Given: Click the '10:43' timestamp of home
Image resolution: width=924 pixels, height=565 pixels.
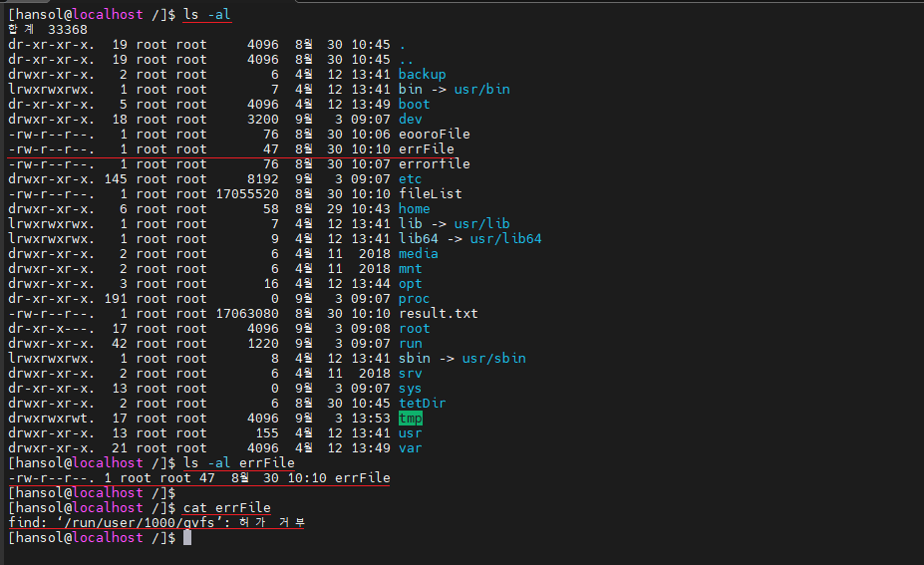Looking at the screenshot, I should point(371,209).
